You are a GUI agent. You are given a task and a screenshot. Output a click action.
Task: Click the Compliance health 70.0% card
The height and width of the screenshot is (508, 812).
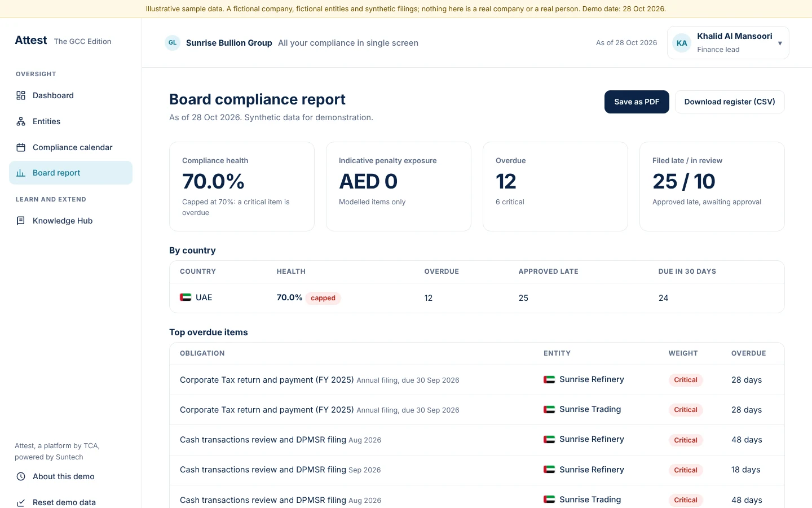242,186
